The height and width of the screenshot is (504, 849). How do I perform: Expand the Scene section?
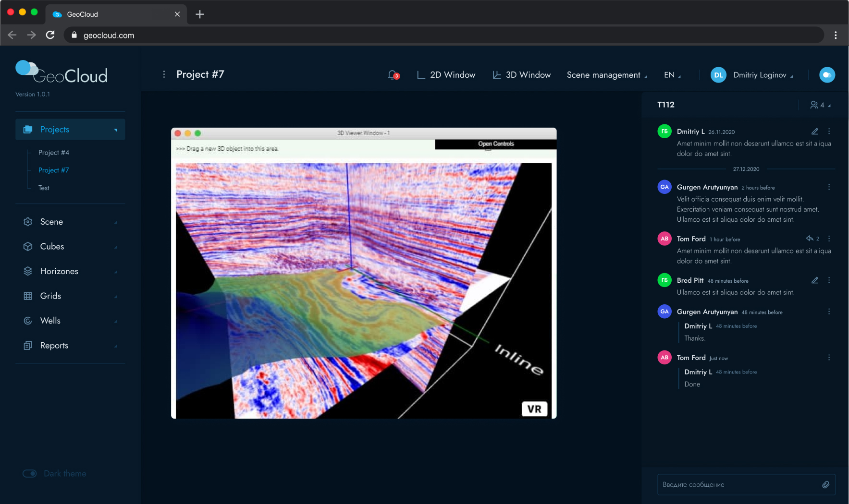pos(115,222)
